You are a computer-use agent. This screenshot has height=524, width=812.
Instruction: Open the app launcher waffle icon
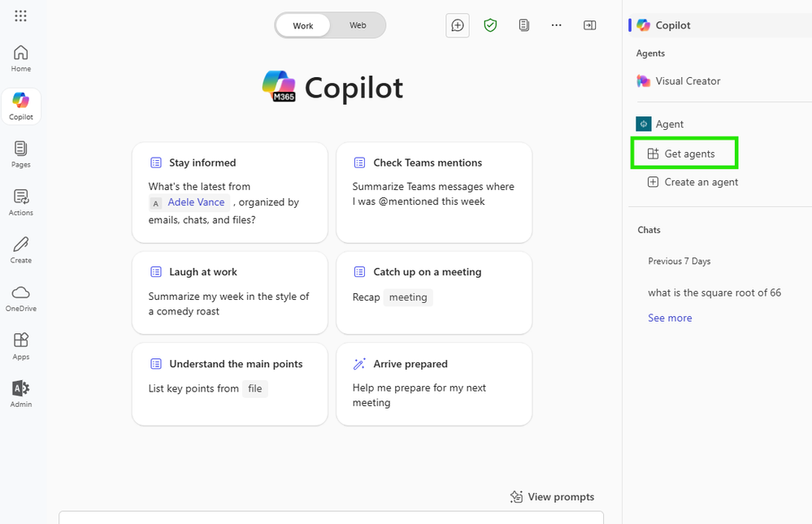point(20,16)
